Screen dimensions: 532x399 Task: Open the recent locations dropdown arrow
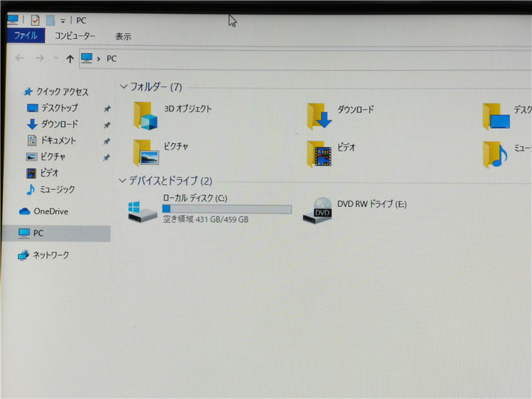(x=56, y=58)
